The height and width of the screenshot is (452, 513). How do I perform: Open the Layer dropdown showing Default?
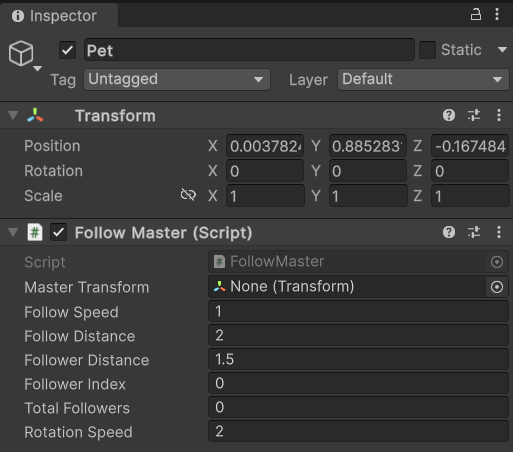[x=423, y=80]
